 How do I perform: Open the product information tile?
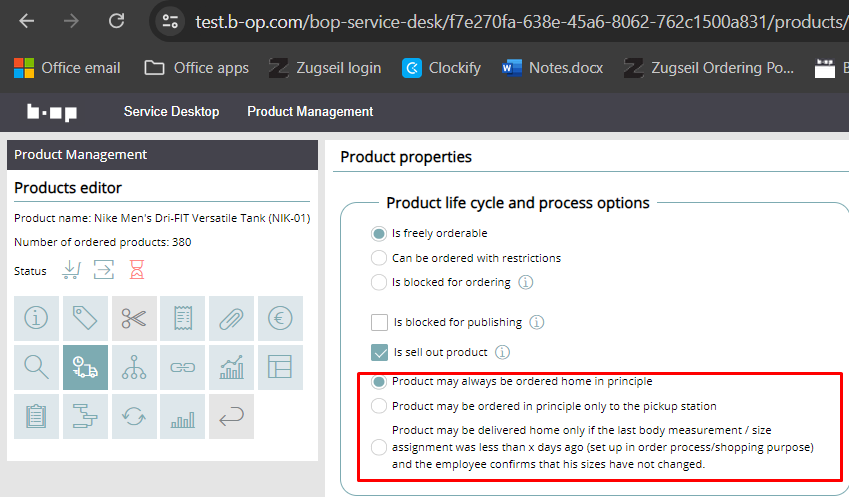36,319
